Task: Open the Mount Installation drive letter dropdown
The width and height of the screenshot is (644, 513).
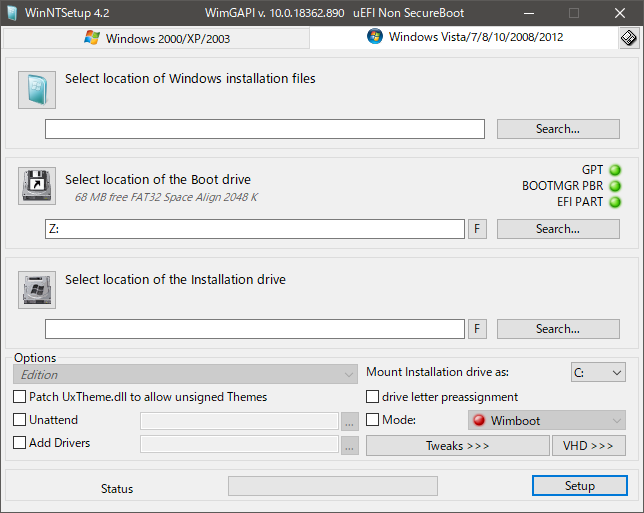Action: click(598, 372)
